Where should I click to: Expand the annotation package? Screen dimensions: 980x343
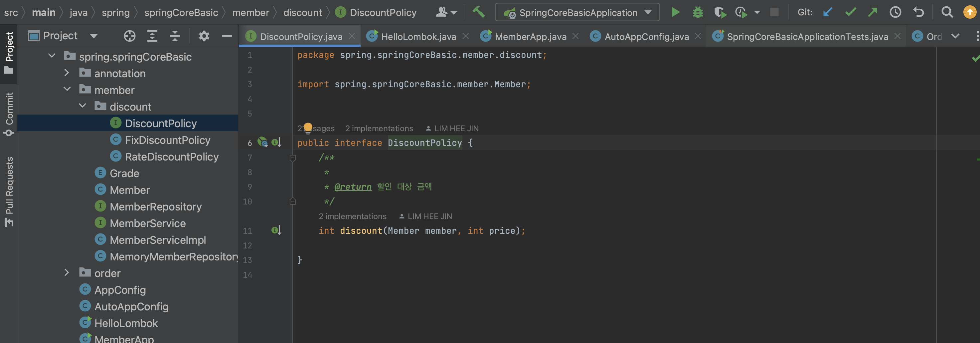tap(67, 73)
